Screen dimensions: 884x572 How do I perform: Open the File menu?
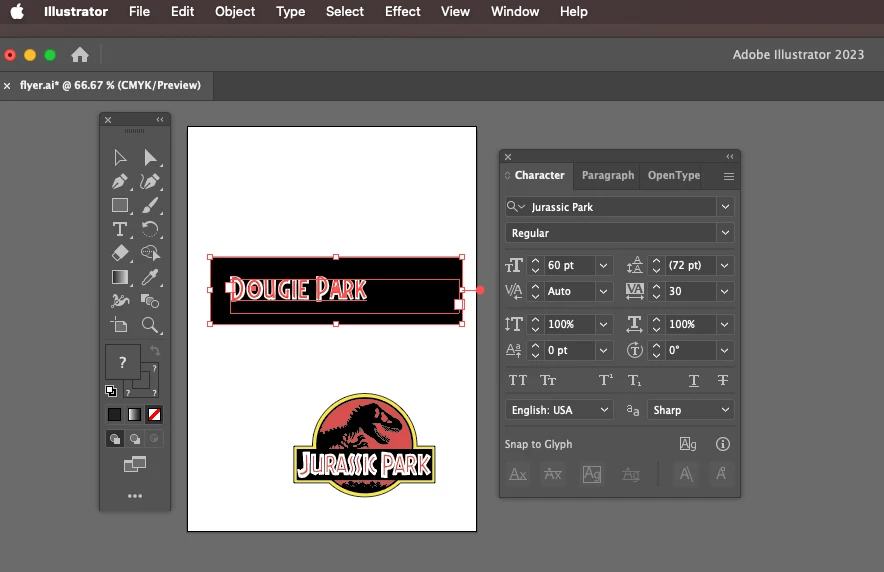139,11
